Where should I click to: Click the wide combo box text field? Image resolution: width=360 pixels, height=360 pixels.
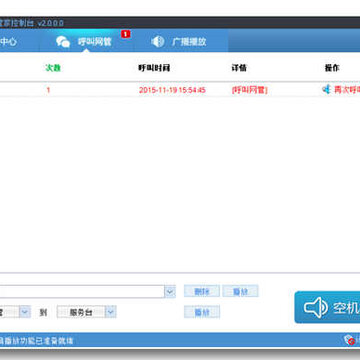coord(82,292)
